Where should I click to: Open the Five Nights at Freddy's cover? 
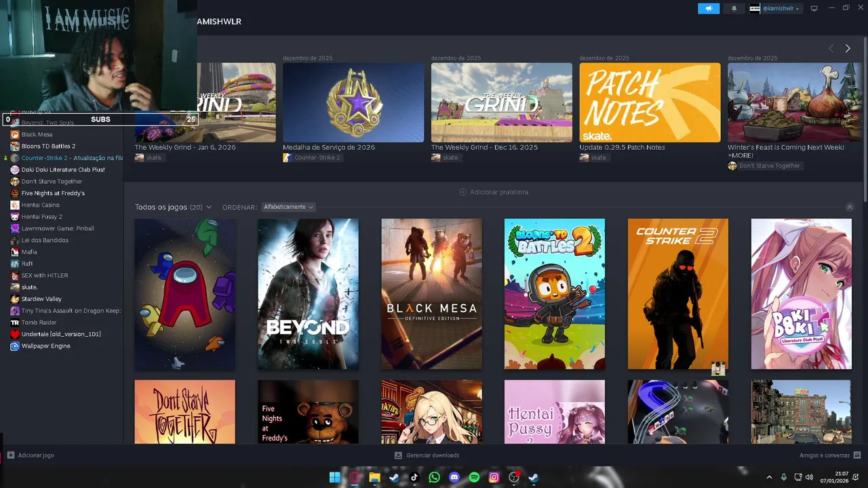point(308,412)
